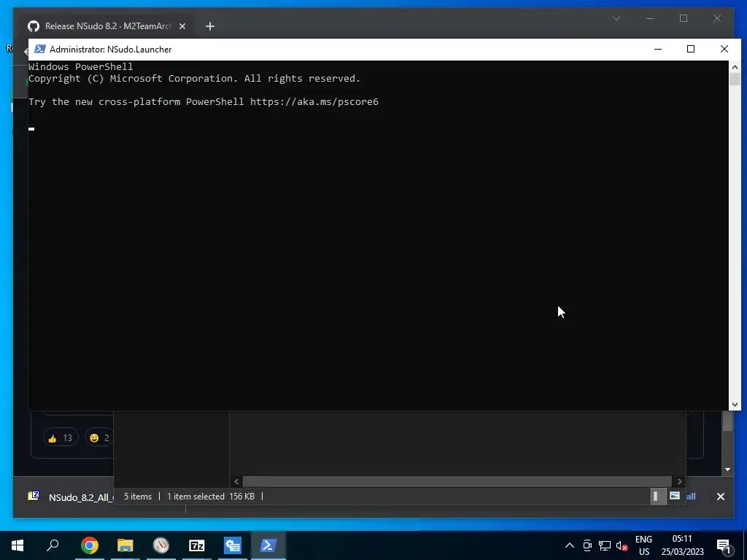Click the laughing emoji reaction with 2

(x=99, y=437)
